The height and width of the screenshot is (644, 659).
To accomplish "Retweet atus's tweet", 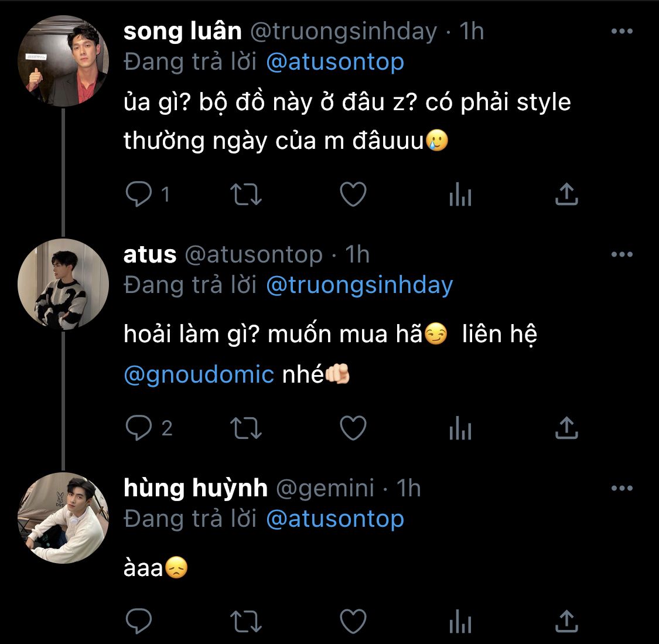I will (x=246, y=428).
